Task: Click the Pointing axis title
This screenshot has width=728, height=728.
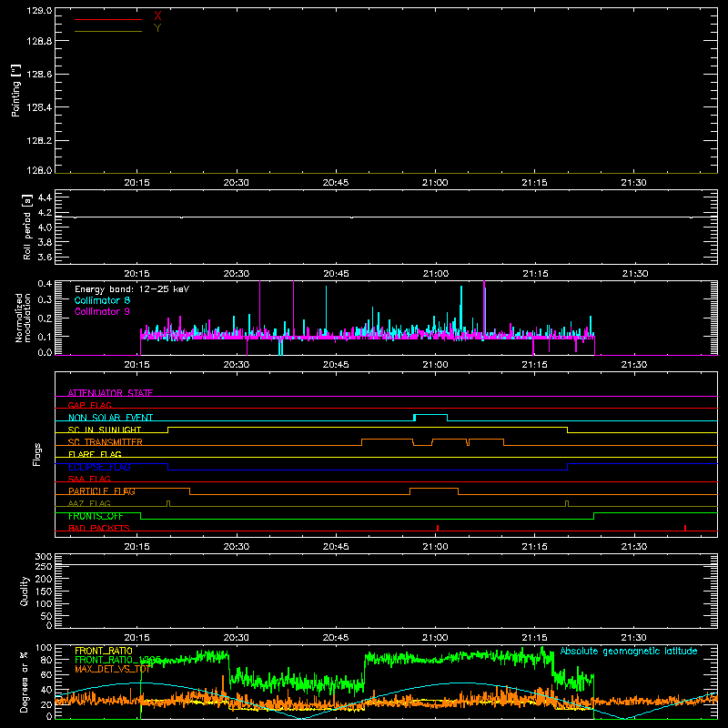Action: pos(16,90)
